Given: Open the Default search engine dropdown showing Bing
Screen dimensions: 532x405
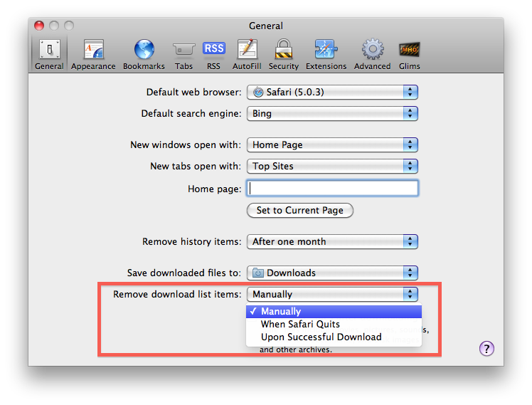Looking at the screenshot, I should (x=332, y=113).
